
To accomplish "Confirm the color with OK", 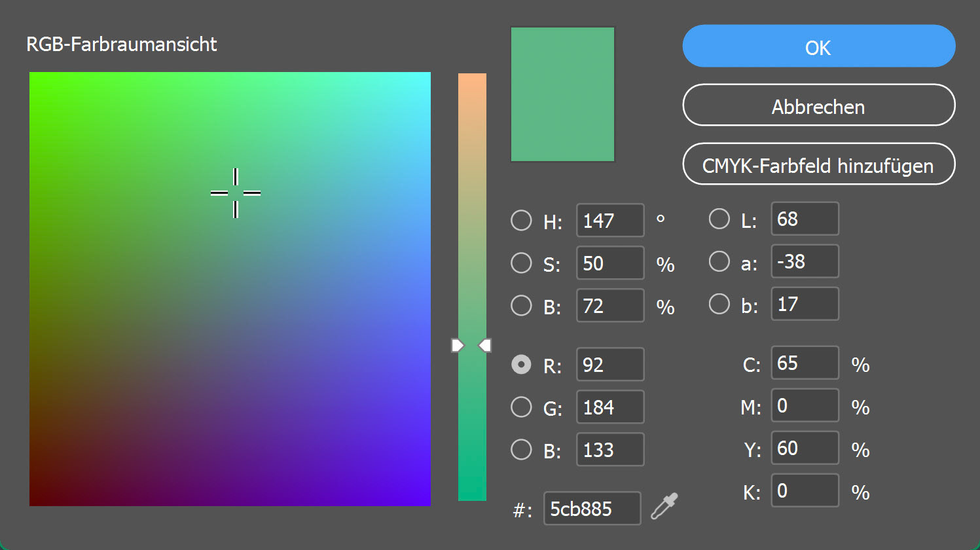I will [x=818, y=46].
